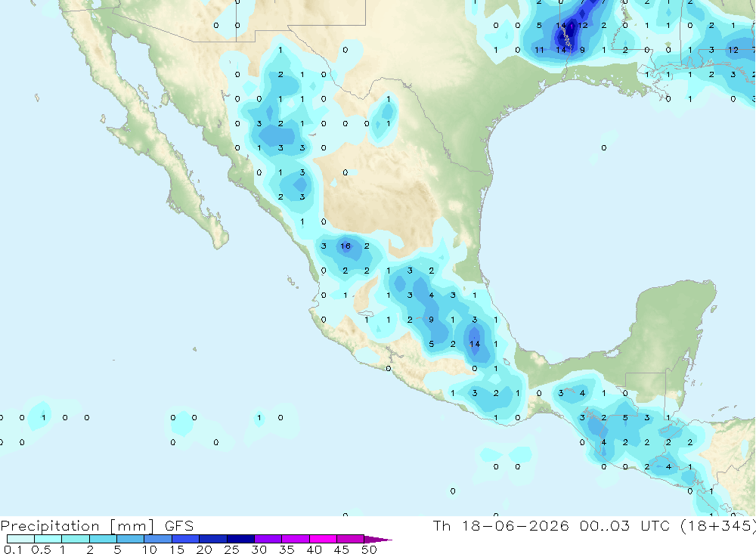Click the date text '18-06-2026'
Screen dimensions: 756x554
point(516,525)
